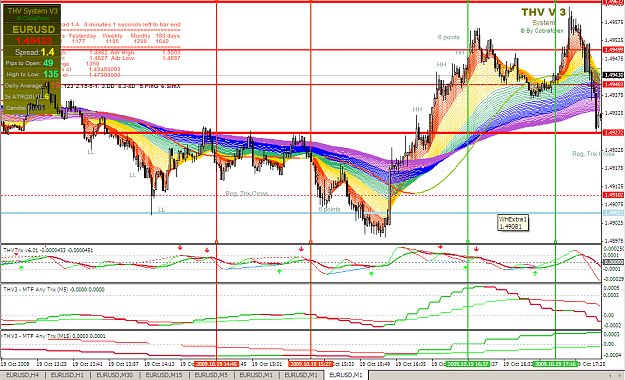Screen dimensions: 625x380
Task: Switch to the EURUSD,H1 chart tab
Action: 68,375
